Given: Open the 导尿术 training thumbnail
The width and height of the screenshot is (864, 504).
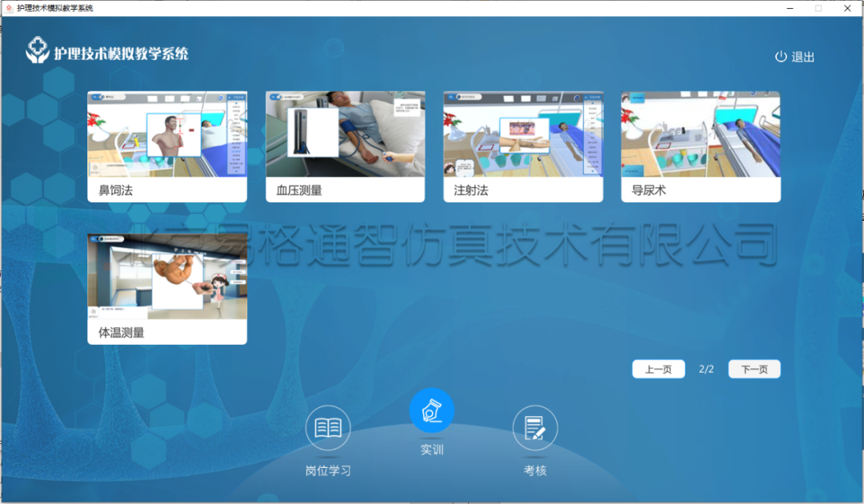Looking at the screenshot, I should click(x=700, y=134).
